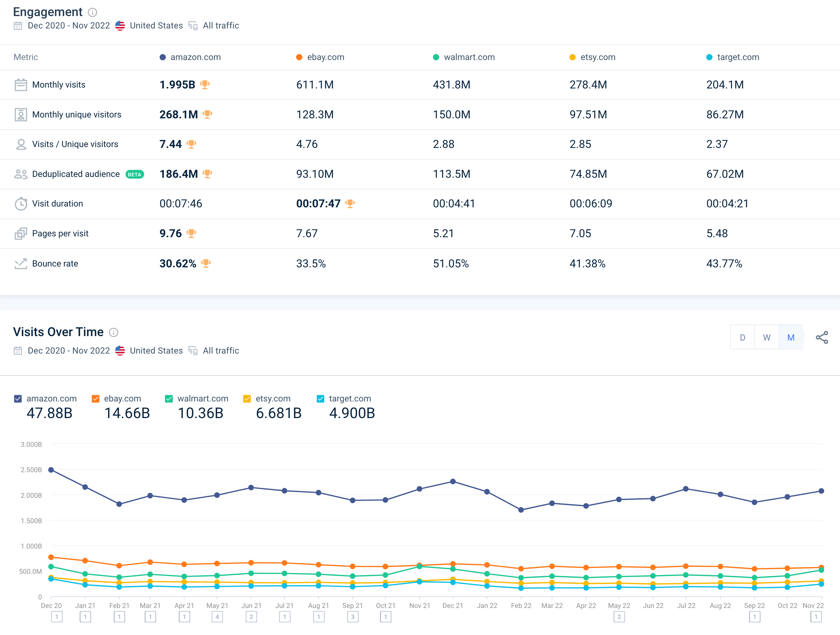Open the Dec 20 annotation marker
This screenshot has width=840, height=635.
pos(57,617)
